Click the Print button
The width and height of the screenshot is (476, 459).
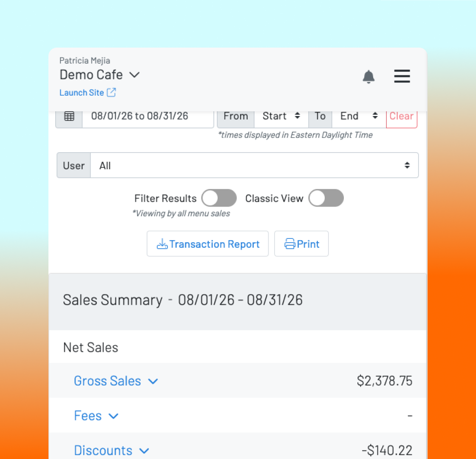tap(301, 244)
